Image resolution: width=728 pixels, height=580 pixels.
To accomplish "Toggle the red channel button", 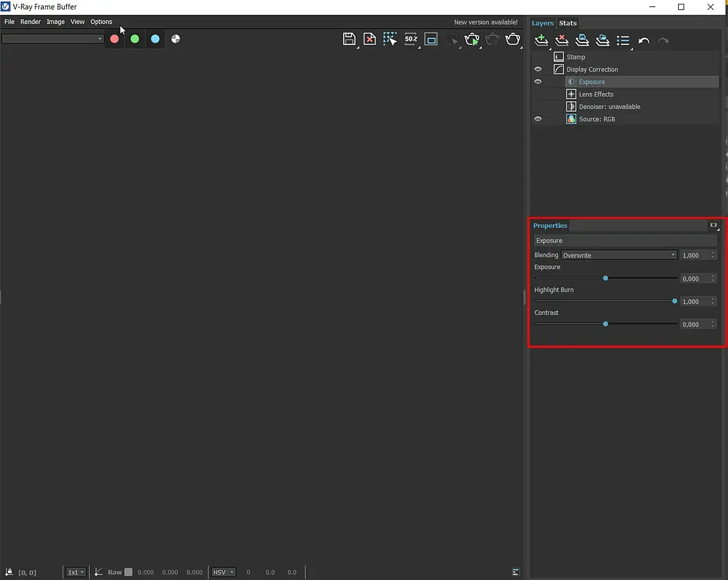I will [x=114, y=39].
